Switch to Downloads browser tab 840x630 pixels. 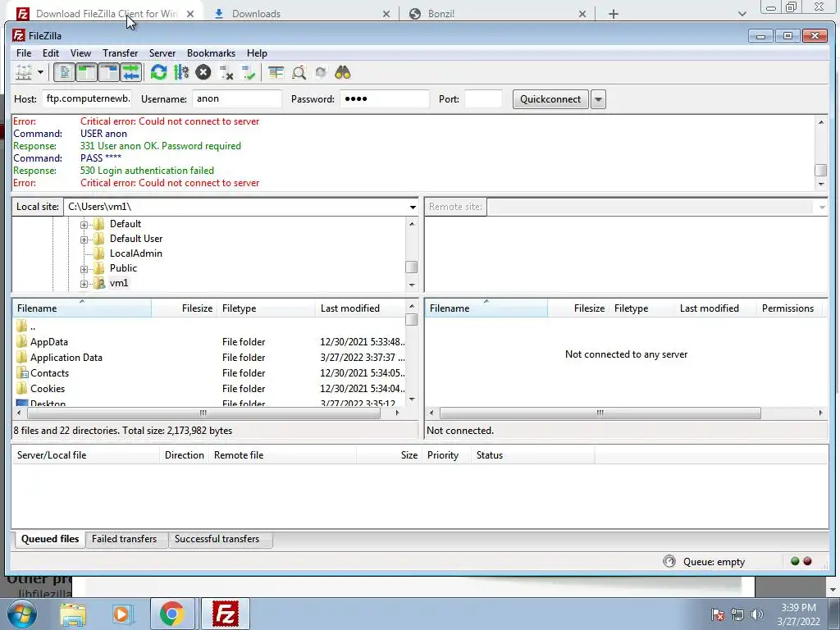coord(302,13)
